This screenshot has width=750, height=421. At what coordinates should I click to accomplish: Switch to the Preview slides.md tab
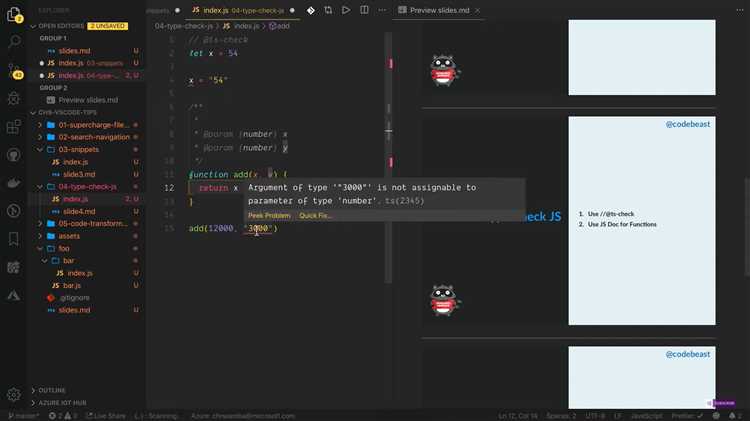click(x=439, y=10)
